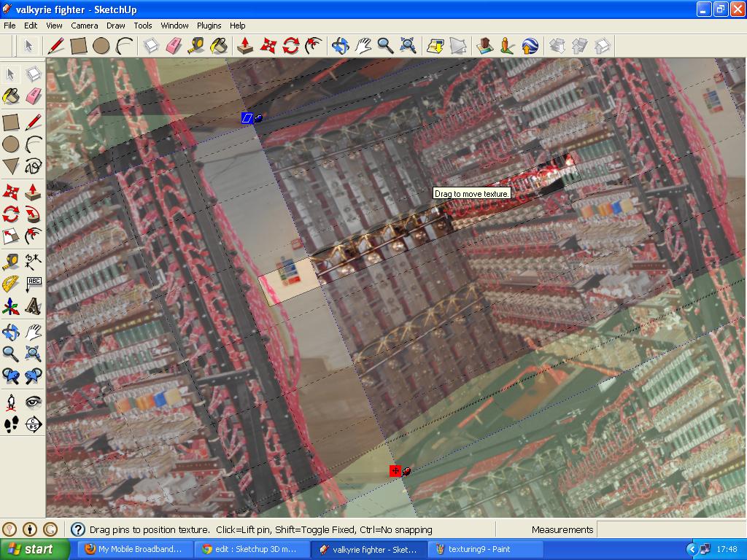Image resolution: width=747 pixels, height=560 pixels.
Task: Click the Orbit tool in the left palette
Action: (x=10, y=332)
